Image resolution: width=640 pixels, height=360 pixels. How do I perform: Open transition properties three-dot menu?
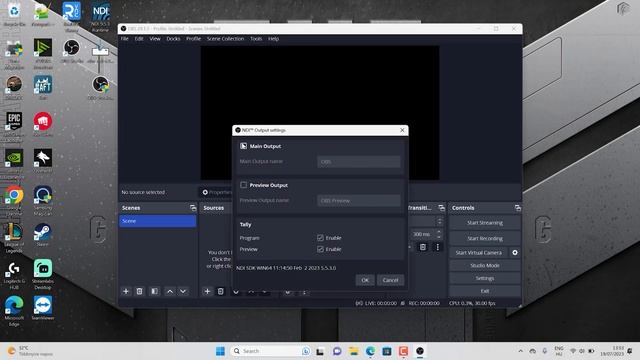click(438, 247)
